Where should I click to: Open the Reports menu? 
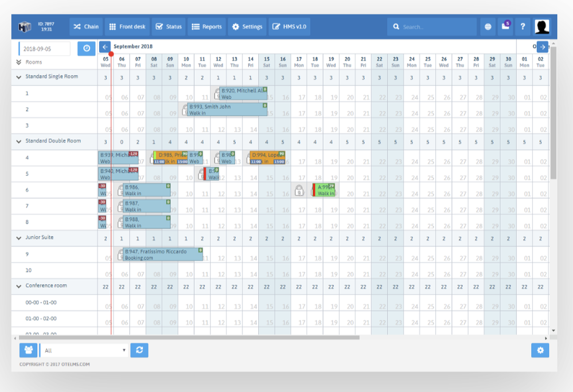point(207,27)
